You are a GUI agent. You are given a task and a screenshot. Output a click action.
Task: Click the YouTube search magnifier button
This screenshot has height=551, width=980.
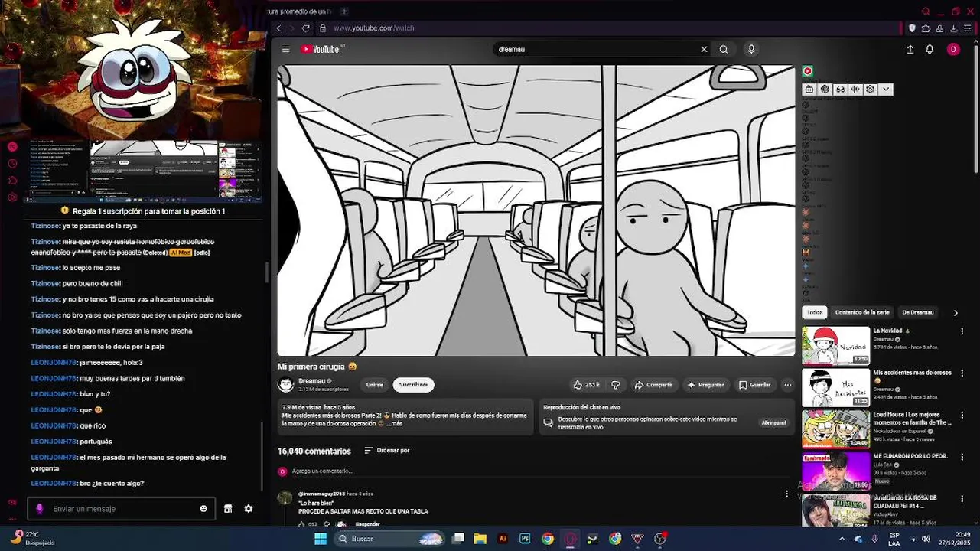click(x=724, y=49)
